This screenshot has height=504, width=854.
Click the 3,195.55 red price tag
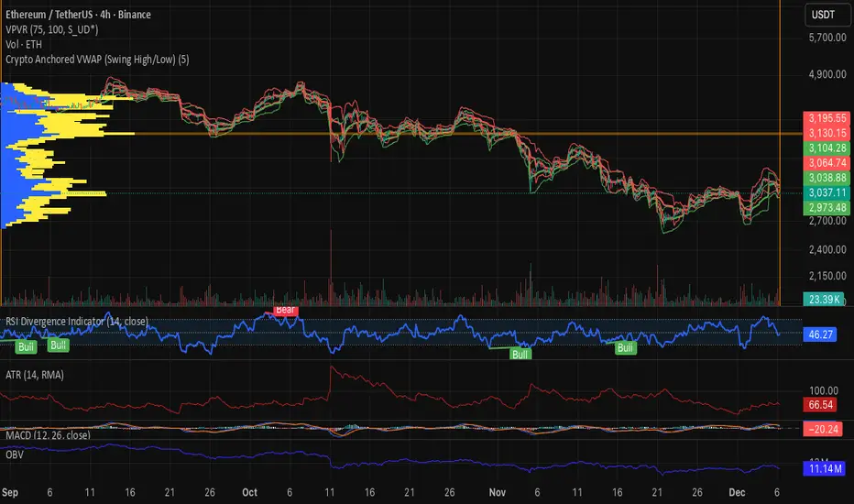827,118
